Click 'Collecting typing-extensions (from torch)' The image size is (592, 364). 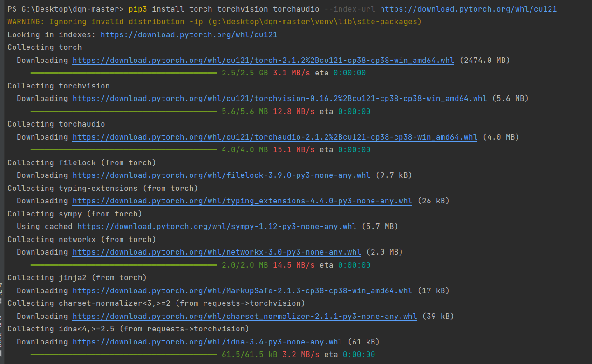coord(103,188)
